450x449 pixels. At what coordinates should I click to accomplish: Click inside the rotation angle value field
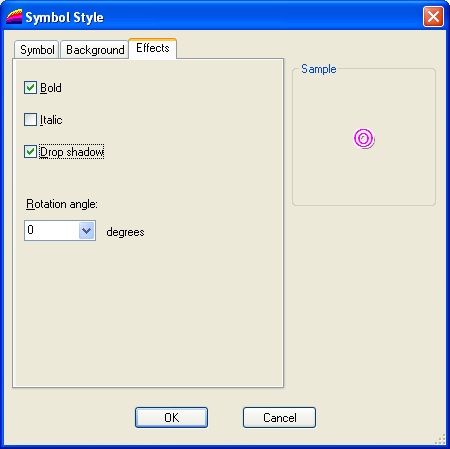coord(52,230)
